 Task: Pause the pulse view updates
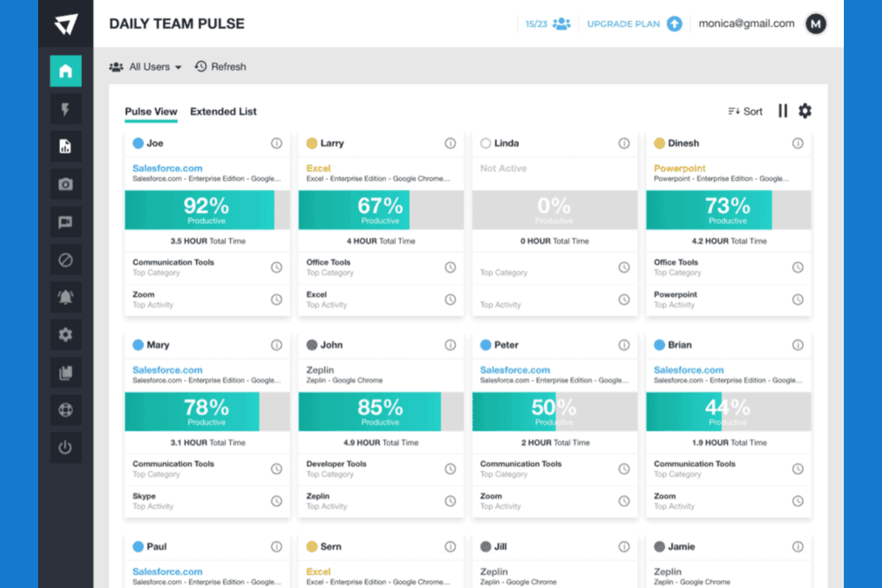pyautogui.click(x=782, y=111)
